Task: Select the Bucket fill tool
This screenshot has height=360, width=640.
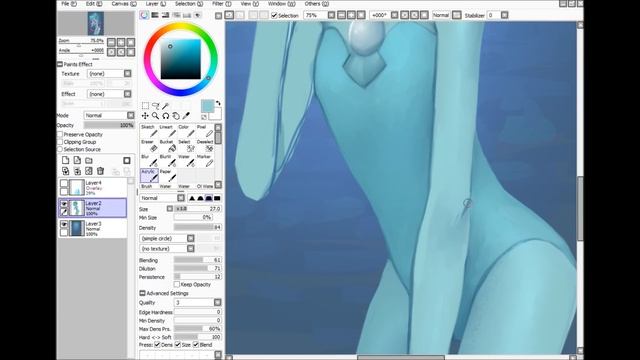Action: coord(167,146)
